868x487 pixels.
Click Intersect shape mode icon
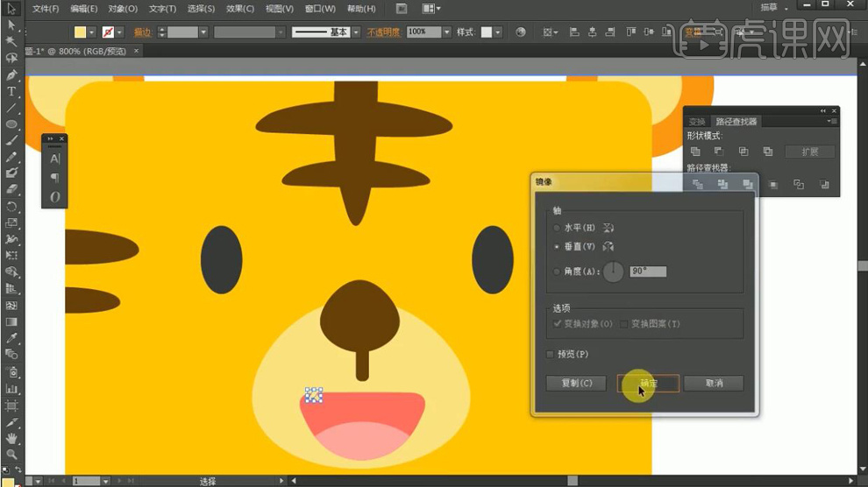coord(743,152)
